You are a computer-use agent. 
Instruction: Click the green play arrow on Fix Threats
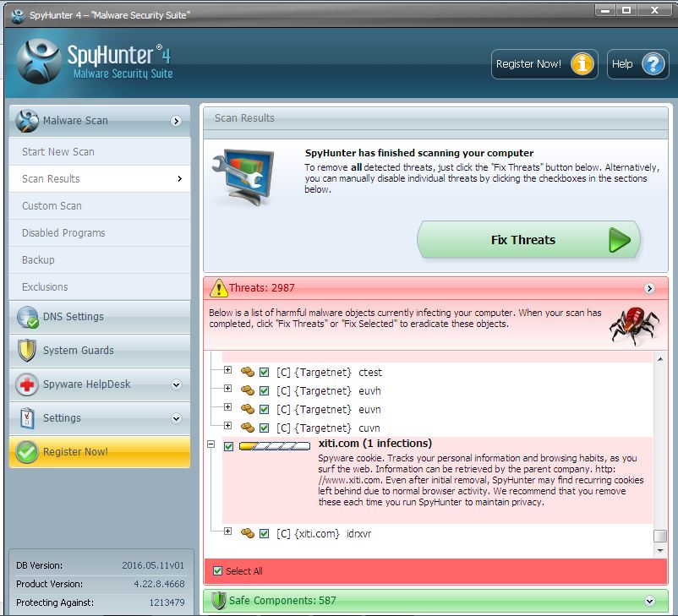pos(619,240)
